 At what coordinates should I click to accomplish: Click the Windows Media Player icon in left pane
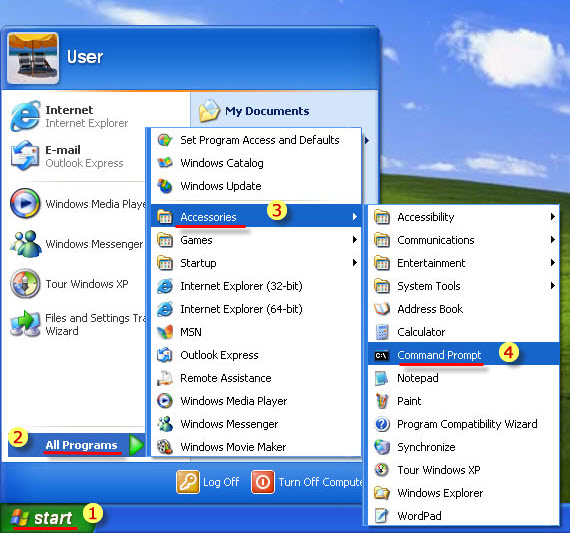[x=25, y=203]
